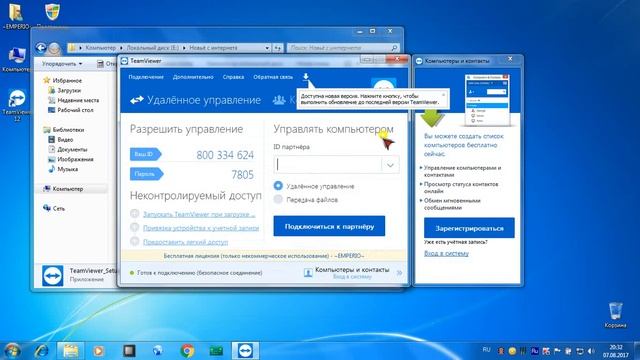640x360 pixels.
Task: Click the Подключиться к партнёру button
Action: click(329, 226)
